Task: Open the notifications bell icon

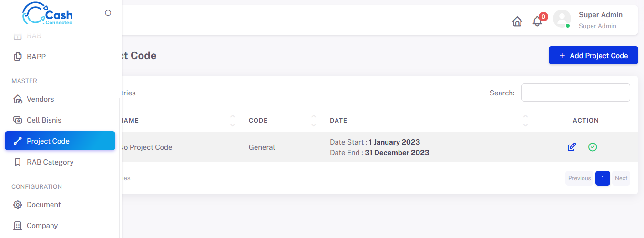Action: (537, 21)
